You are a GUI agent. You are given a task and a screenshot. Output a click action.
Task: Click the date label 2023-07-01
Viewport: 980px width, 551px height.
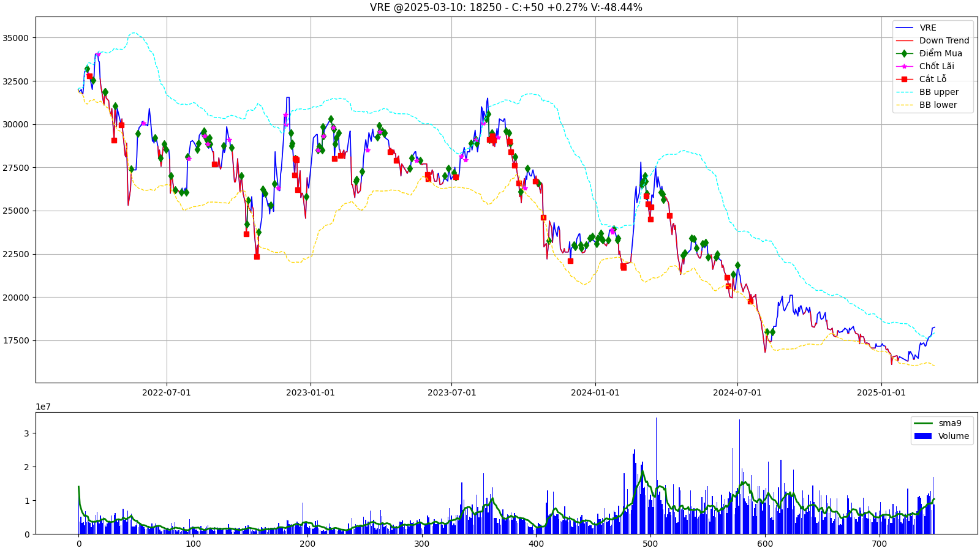click(x=451, y=392)
